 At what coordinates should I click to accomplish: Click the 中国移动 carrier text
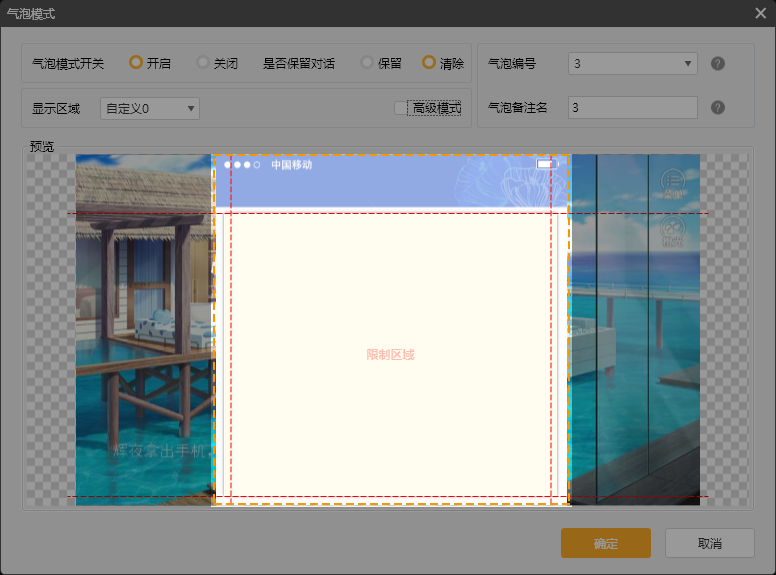(x=291, y=165)
